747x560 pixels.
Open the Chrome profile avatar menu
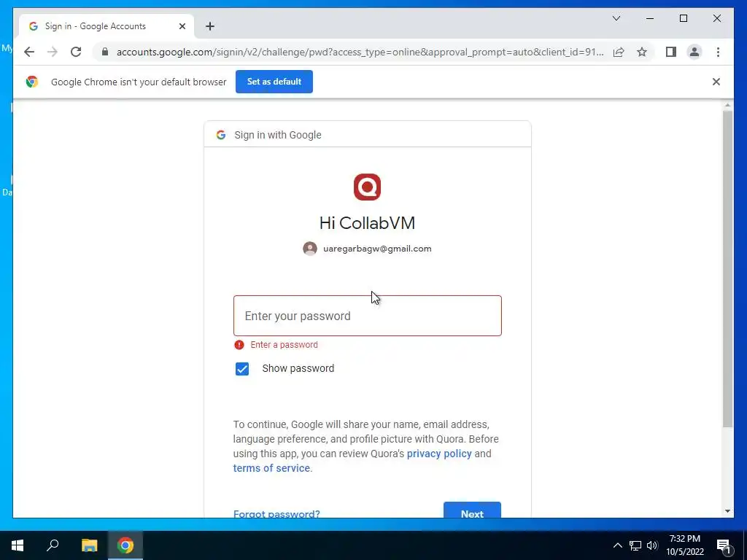tap(694, 52)
